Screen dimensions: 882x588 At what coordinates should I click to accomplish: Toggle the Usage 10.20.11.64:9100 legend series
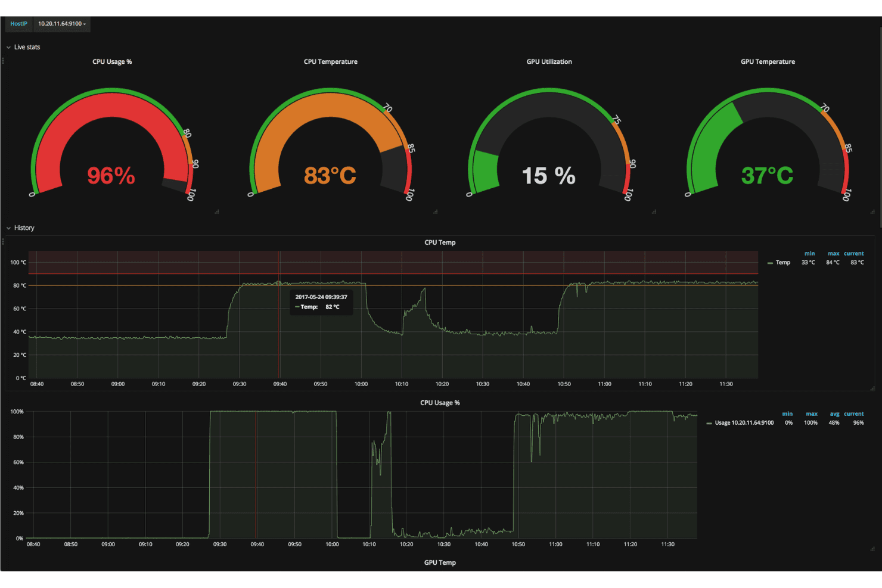pyautogui.click(x=744, y=423)
